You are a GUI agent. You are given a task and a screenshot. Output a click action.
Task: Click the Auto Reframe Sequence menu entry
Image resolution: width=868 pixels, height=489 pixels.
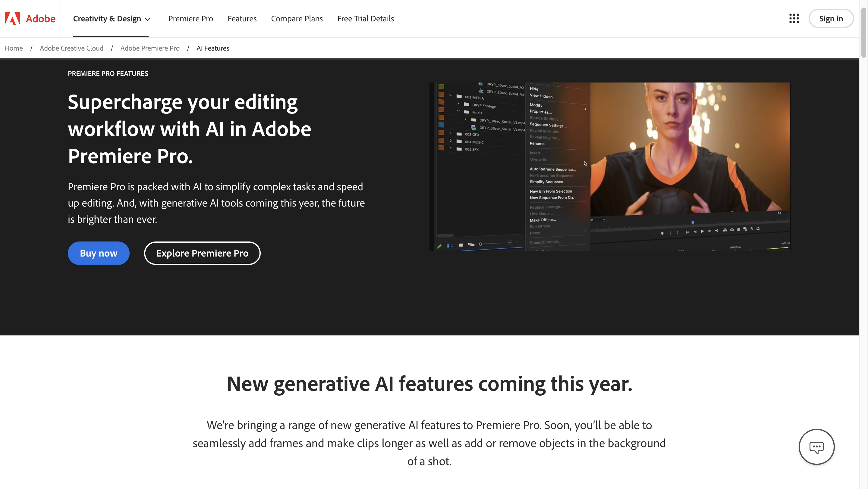pos(553,169)
